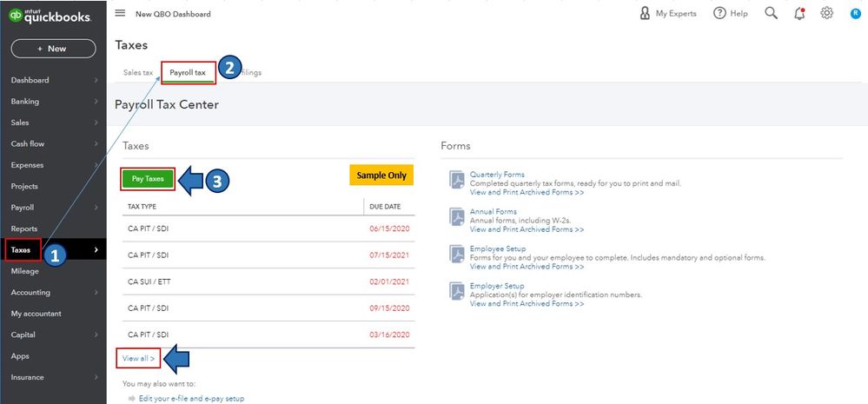Image resolution: width=868 pixels, height=404 pixels.
Task: Expand the Accounting sidebar submenu
Action: pyautogui.click(x=96, y=293)
